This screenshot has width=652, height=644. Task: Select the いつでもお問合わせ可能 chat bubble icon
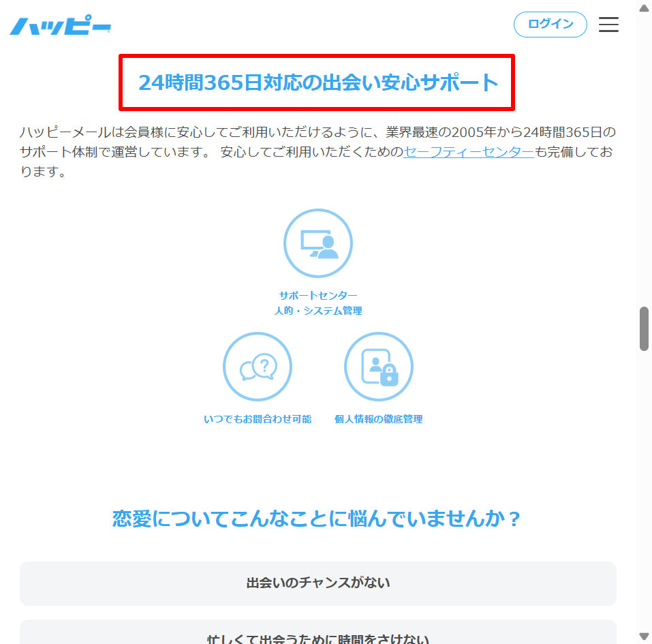[258, 366]
